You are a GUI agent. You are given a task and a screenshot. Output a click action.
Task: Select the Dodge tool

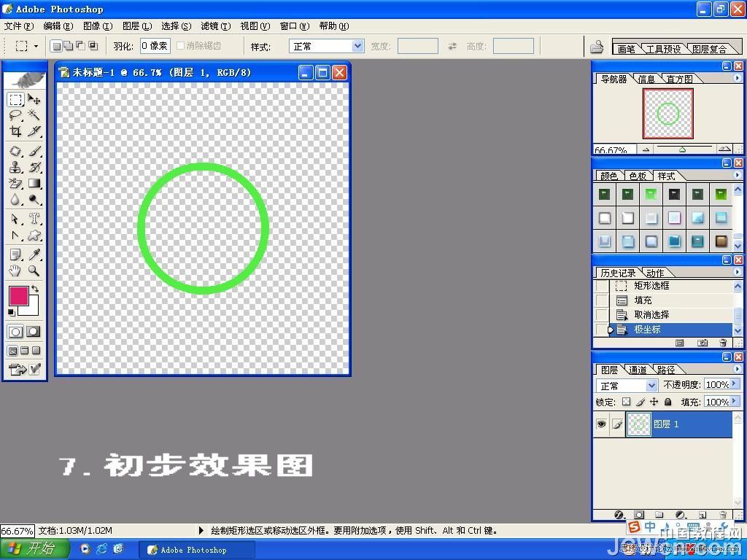point(34,200)
